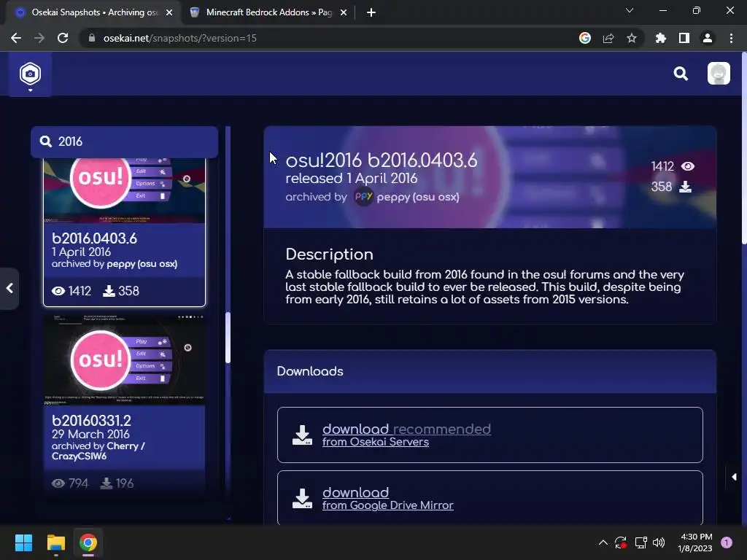The width and height of the screenshot is (747, 560).
Task: Click the site lock security icon
Action: [92, 38]
